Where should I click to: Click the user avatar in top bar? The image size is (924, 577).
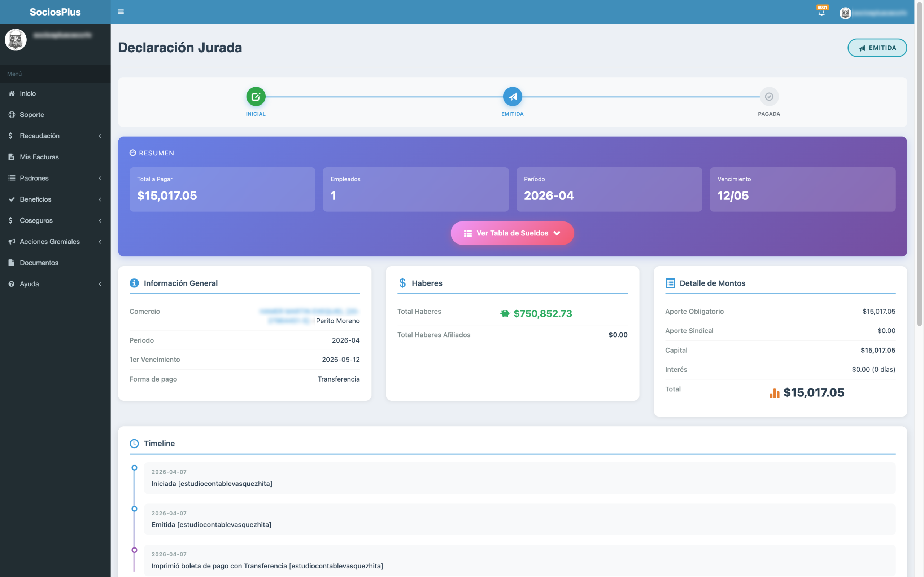(x=845, y=13)
